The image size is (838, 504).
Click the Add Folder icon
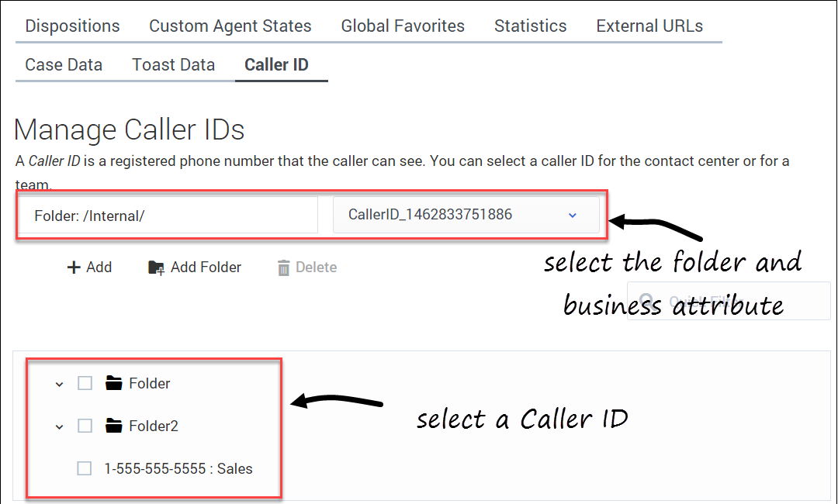(156, 268)
